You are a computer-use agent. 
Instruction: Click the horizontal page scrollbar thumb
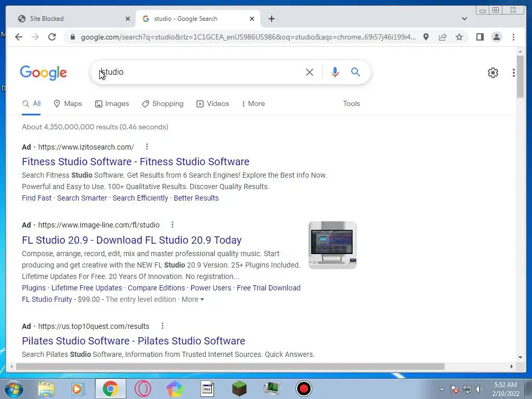click(x=230, y=366)
